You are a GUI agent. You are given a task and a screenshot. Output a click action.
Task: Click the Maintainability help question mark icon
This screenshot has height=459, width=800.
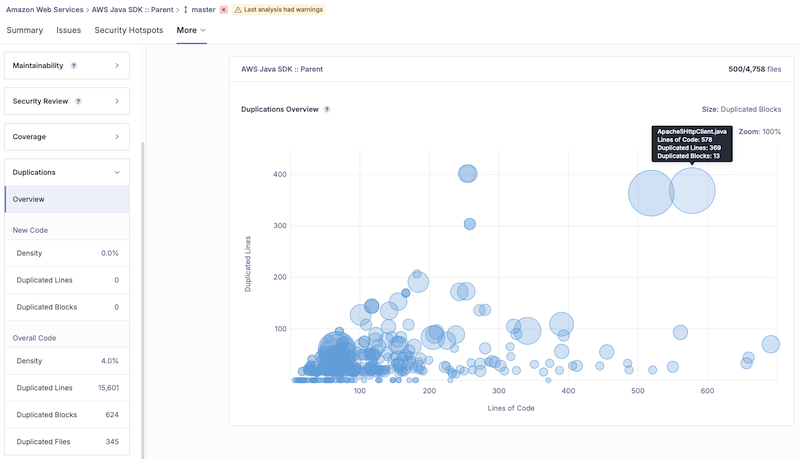(74, 66)
